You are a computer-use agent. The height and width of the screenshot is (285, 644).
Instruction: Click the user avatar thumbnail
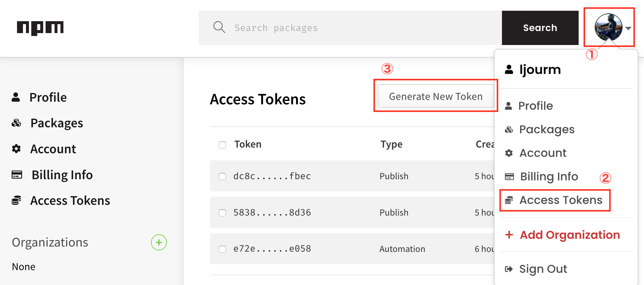coord(608,27)
